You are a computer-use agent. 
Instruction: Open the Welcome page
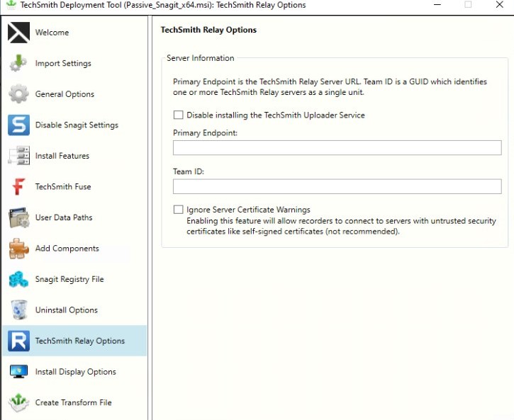pyautogui.click(x=52, y=33)
